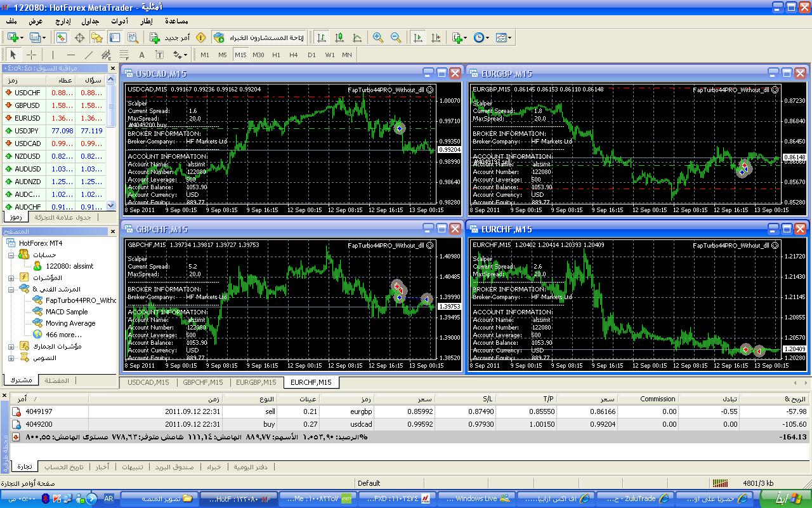Open the profiles dropdown arrow
The height and width of the screenshot is (508, 812).
(x=44, y=38)
